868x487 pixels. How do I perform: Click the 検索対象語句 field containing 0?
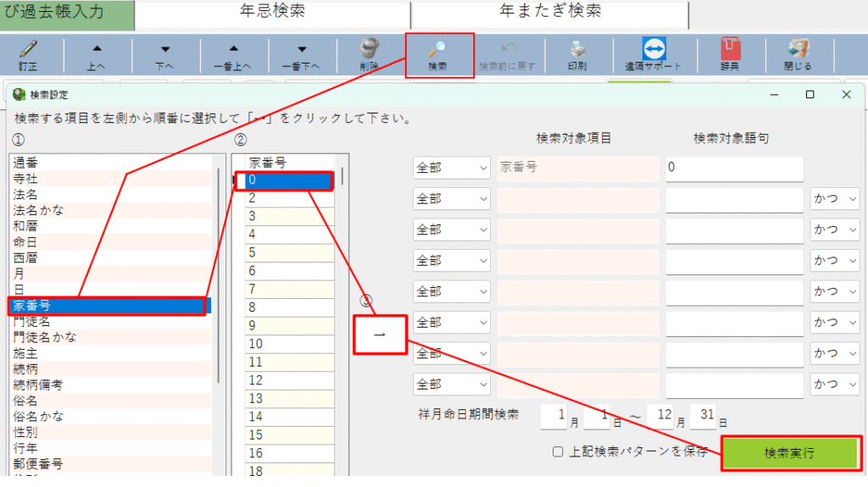pos(733,168)
